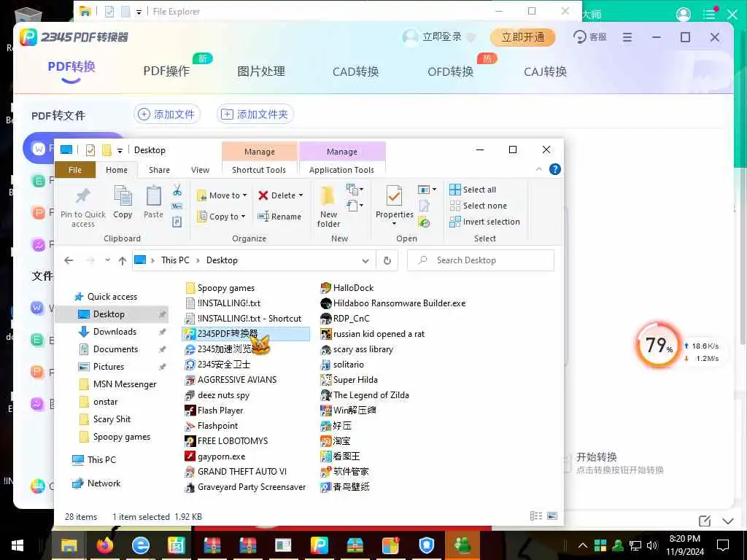Click the Internet Explorer taskbar icon

[141, 545]
